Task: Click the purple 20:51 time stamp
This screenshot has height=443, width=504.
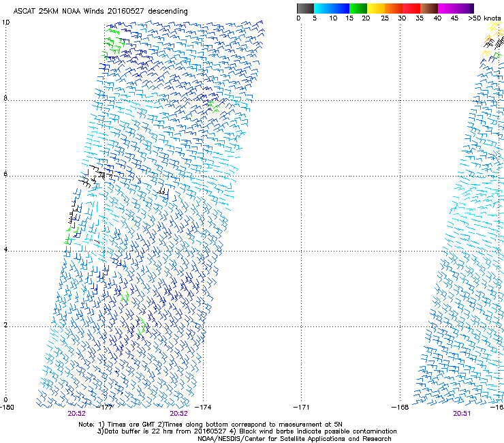Action: coord(462,414)
